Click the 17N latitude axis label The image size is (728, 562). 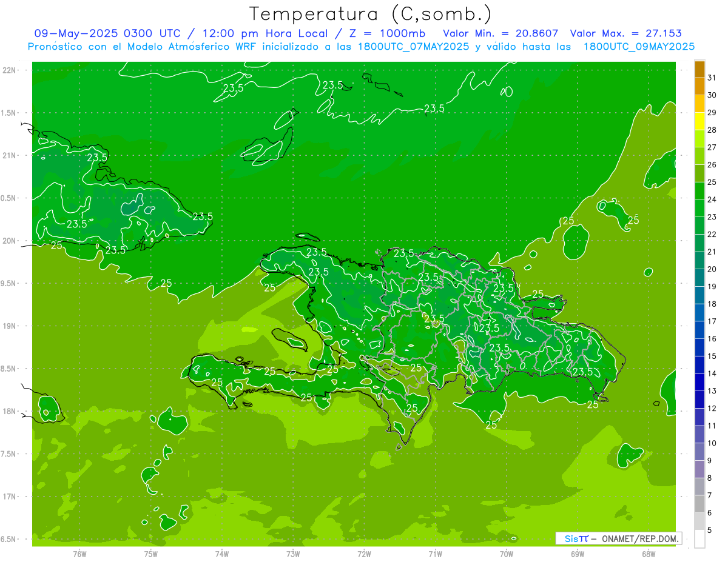point(10,497)
